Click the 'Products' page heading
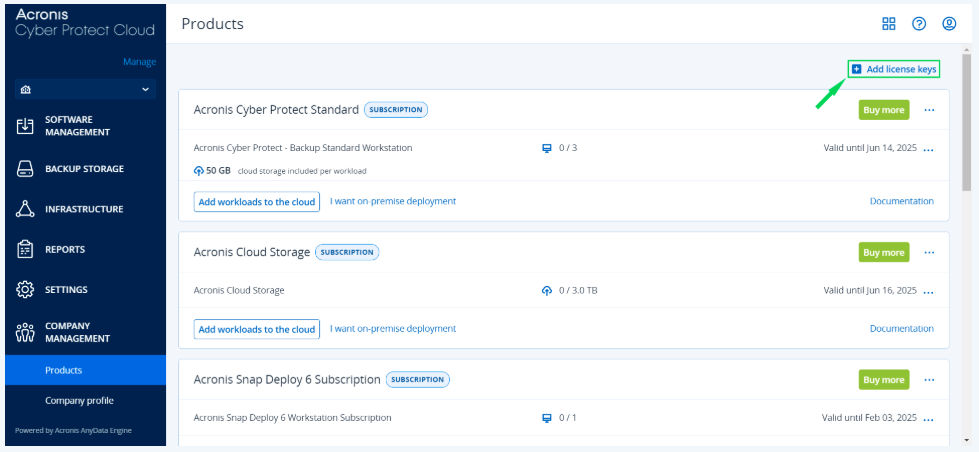The width and height of the screenshot is (979, 452). [212, 24]
